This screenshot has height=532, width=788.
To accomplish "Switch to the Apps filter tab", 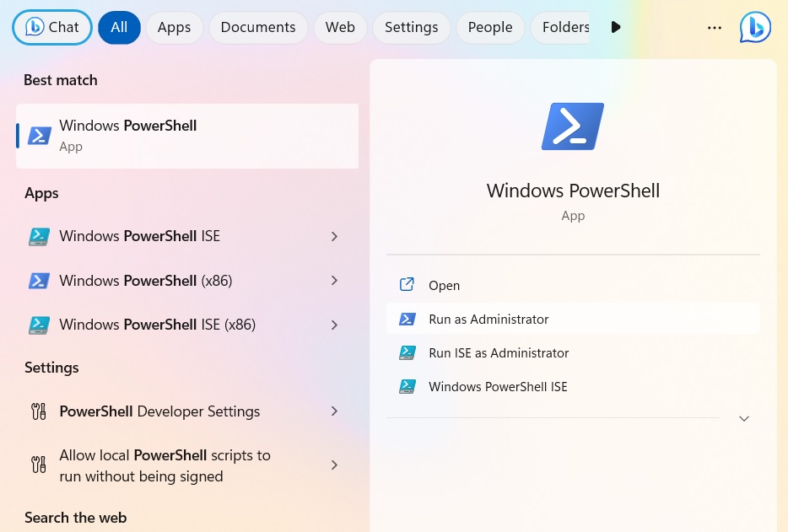I will tap(174, 26).
